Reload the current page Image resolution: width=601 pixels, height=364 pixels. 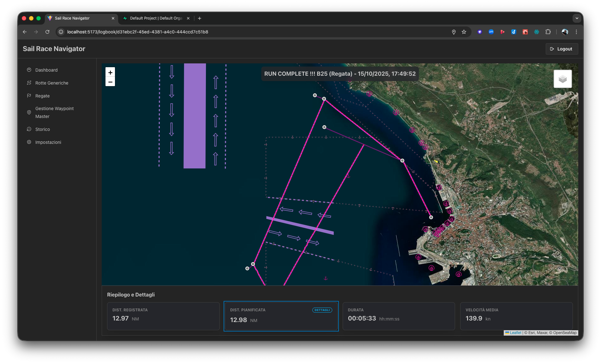[47, 32]
